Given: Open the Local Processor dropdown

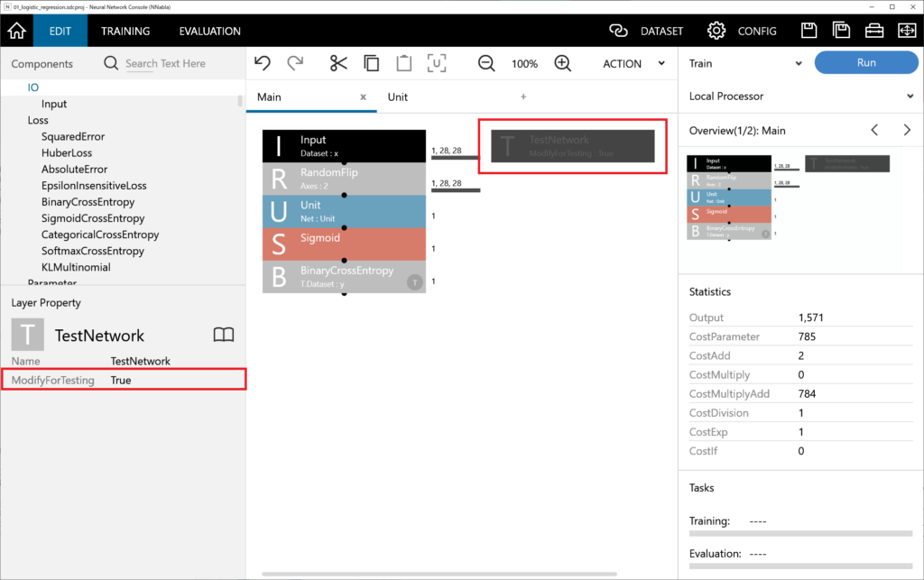Looking at the screenshot, I should point(799,96).
